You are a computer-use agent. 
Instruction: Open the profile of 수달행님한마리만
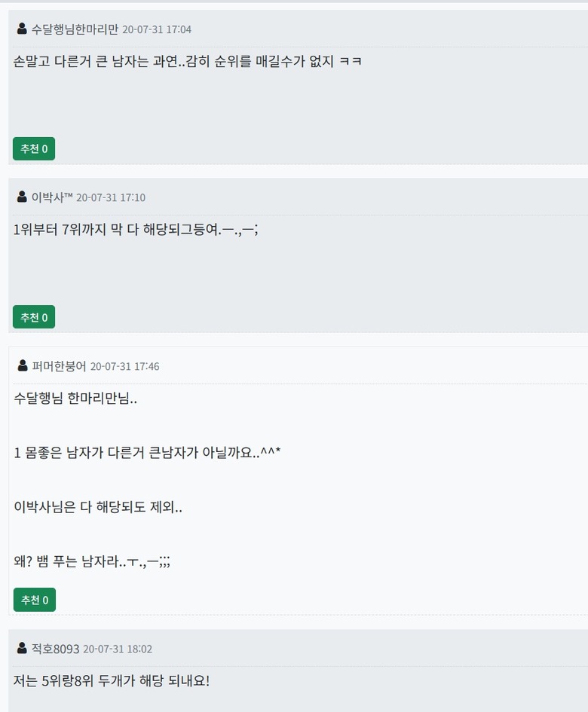(75, 29)
